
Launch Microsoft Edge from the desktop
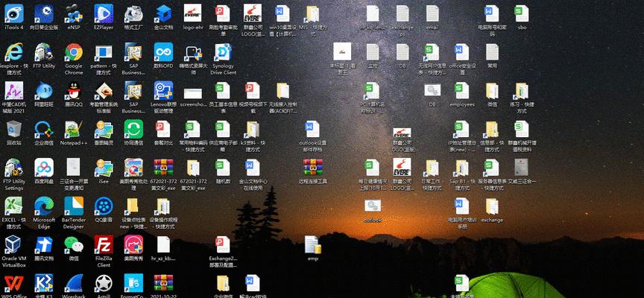tap(44, 206)
